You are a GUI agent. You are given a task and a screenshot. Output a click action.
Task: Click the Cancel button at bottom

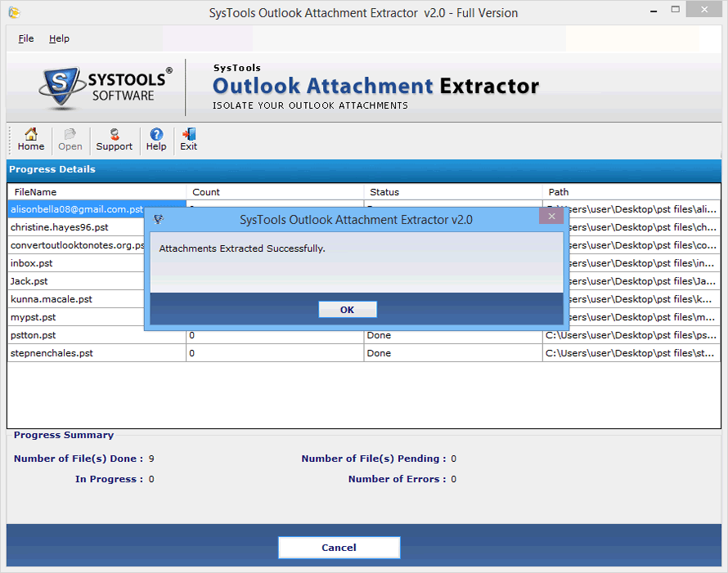click(x=339, y=548)
